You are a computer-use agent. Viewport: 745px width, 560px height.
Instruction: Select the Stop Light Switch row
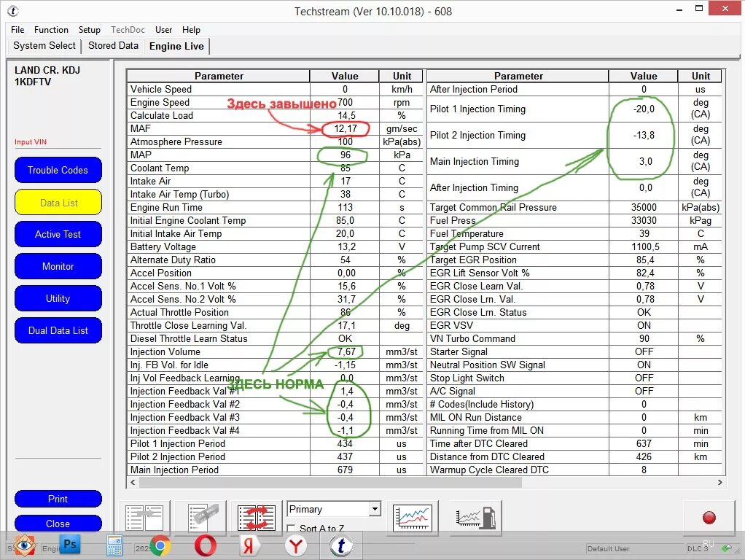[x=574, y=378]
